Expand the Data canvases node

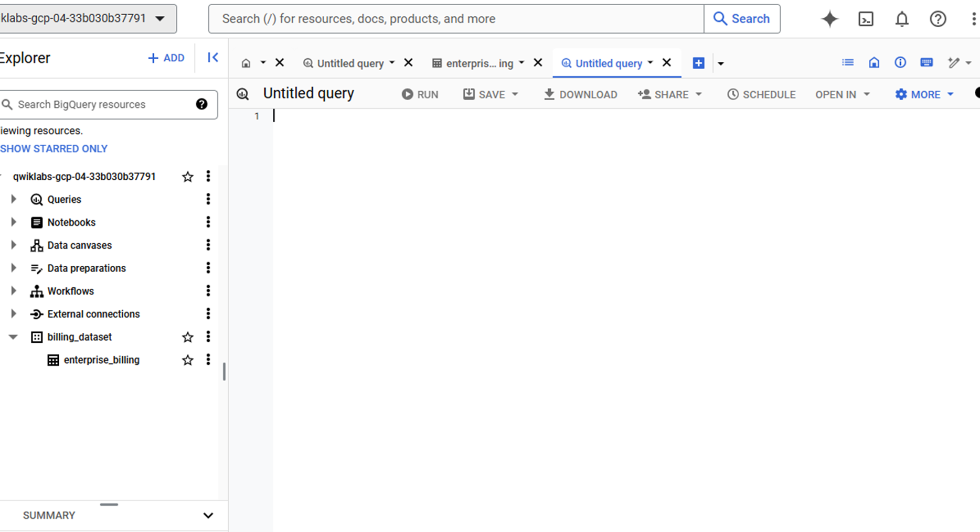pyautogui.click(x=14, y=245)
